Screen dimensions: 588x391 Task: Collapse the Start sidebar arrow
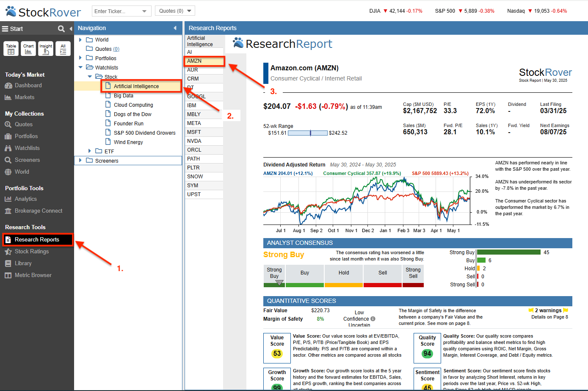71,29
